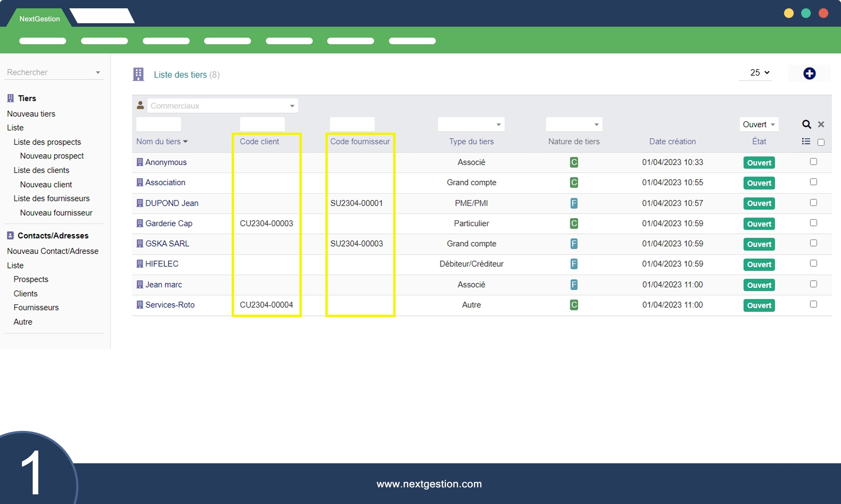
Task: Open the column selection list icon
Action: click(806, 141)
